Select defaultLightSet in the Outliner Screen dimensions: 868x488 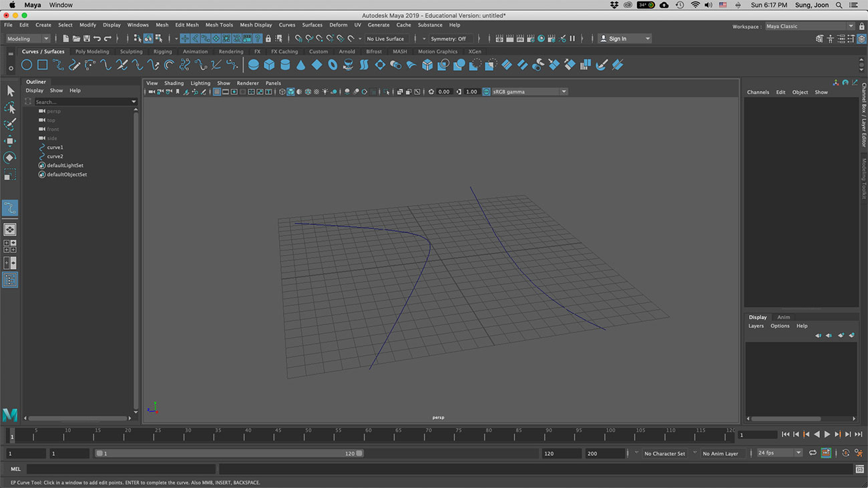coord(65,165)
